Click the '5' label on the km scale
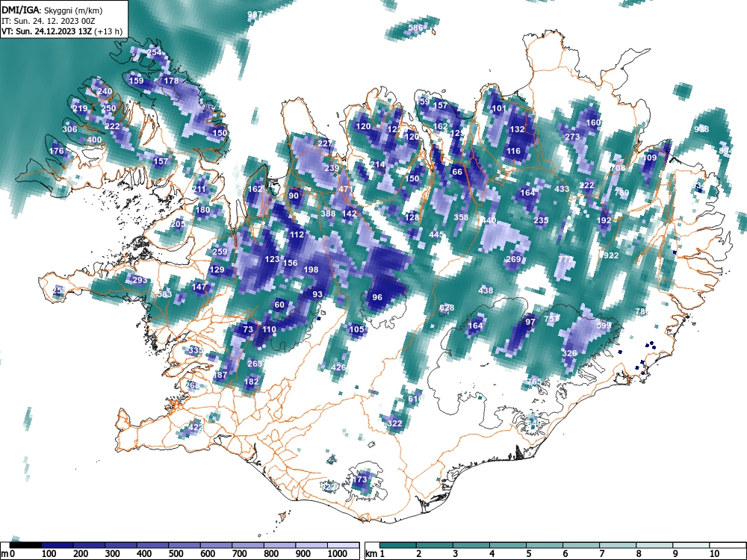The width and height of the screenshot is (747, 560). tap(528, 554)
